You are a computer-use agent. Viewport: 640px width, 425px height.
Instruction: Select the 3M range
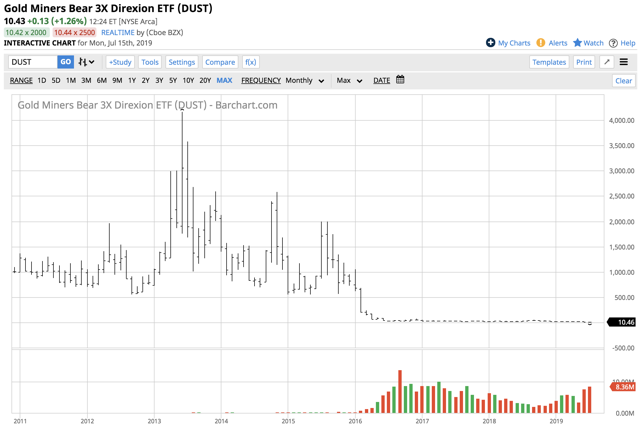pyautogui.click(x=86, y=80)
